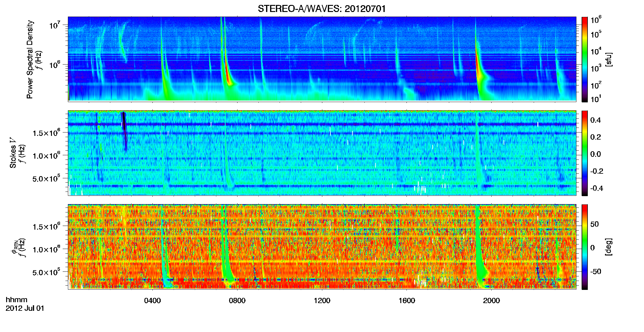
Task: Select the date label 2012 Jul 01
Action: point(25,308)
